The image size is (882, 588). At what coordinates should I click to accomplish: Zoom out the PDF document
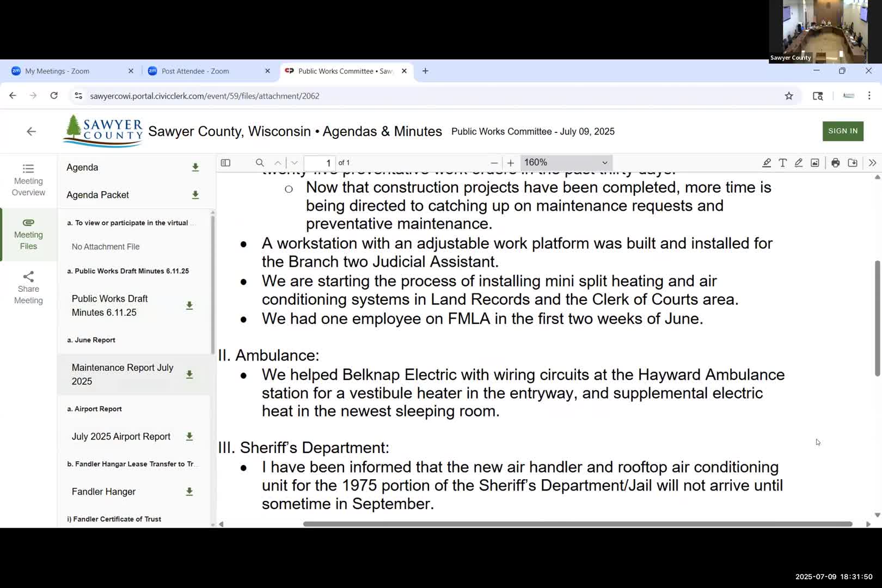[x=494, y=163]
